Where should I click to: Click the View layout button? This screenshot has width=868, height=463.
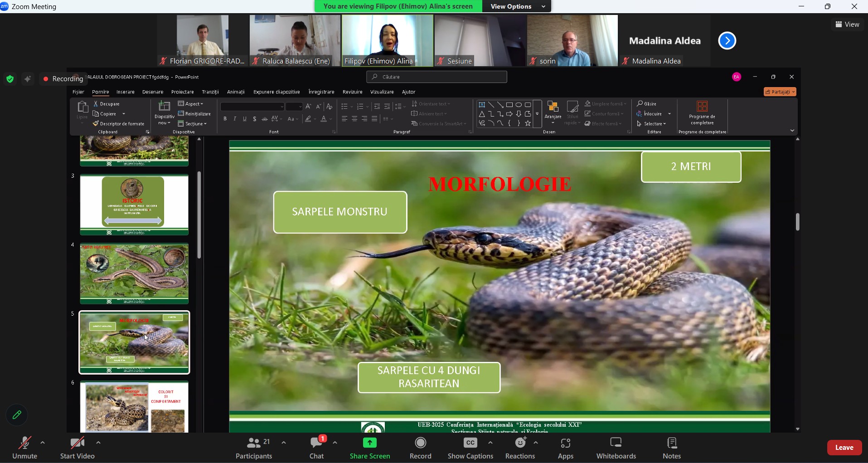click(848, 24)
